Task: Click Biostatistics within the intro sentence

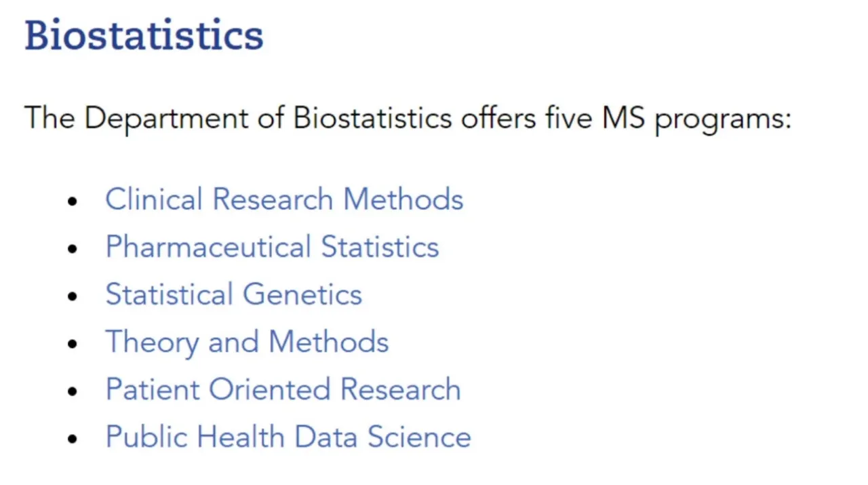Action: (372, 118)
